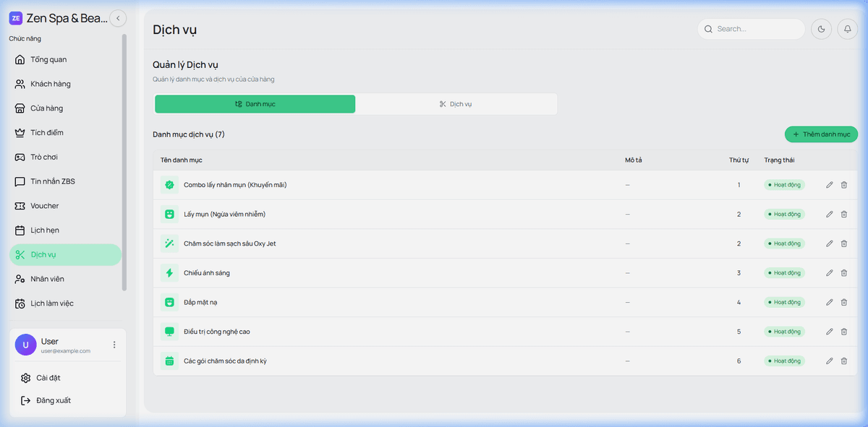This screenshot has width=868, height=427.
Task: Collapse the sidebar with chevron button
Action: pyautogui.click(x=118, y=18)
